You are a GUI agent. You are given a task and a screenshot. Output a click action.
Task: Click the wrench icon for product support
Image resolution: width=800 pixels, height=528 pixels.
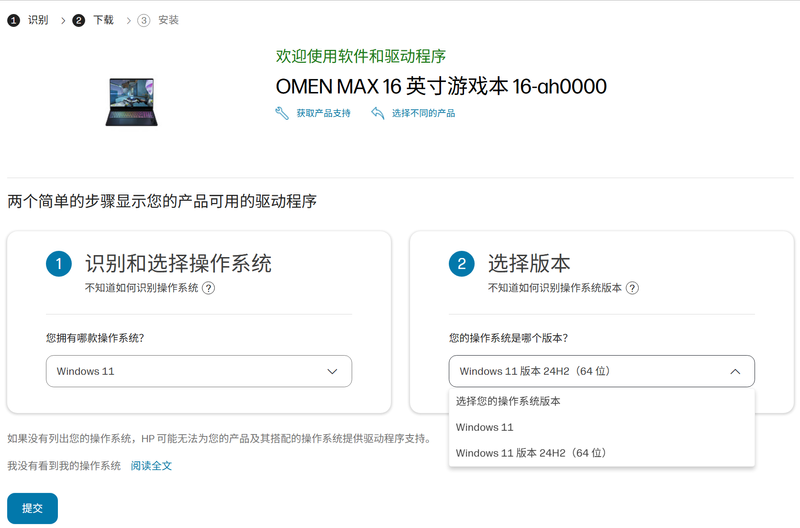coord(282,113)
